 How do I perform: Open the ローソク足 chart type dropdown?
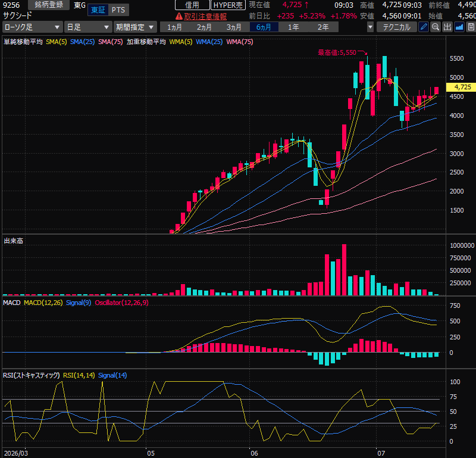click(x=33, y=27)
